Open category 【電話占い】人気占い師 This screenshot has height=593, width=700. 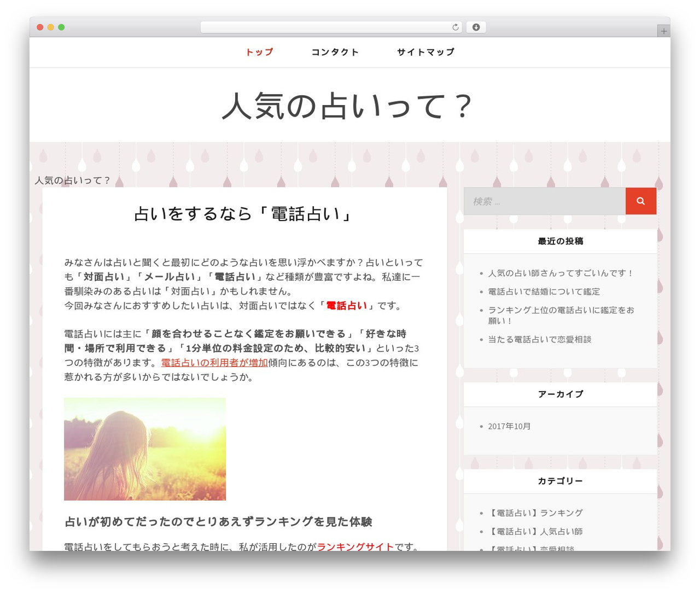[x=535, y=531]
